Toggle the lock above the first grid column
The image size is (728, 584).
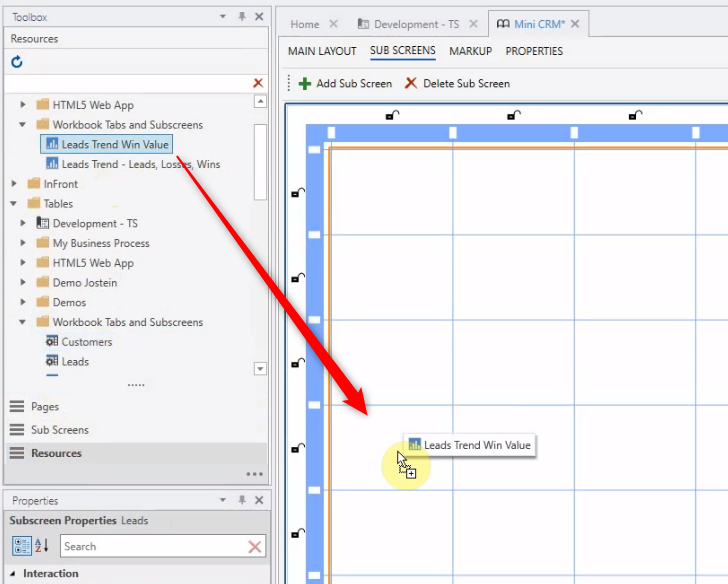[x=392, y=115]
